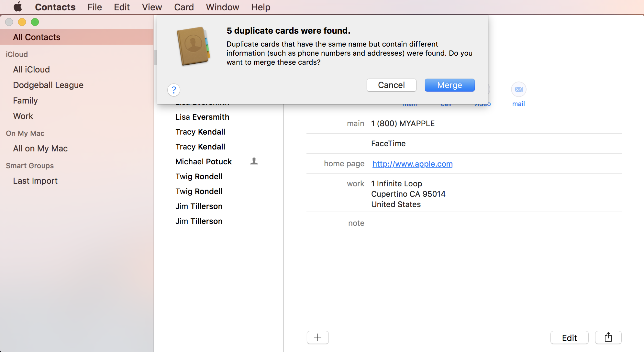Image resolution: width=644 pixels, height=352 pixels.
Task: Click Edit to modify the contact card
Action: pos(569,337)
